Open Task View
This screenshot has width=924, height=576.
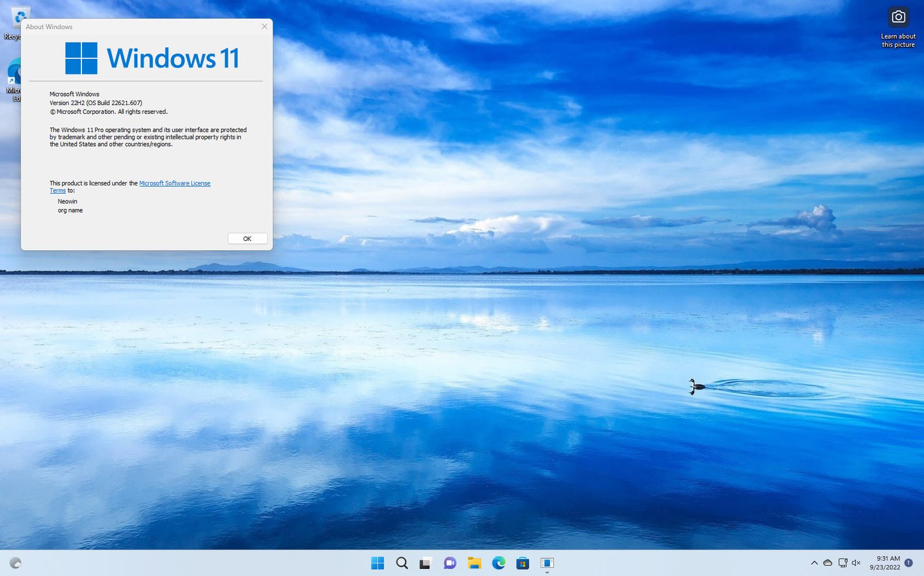[x=426, y=563]
